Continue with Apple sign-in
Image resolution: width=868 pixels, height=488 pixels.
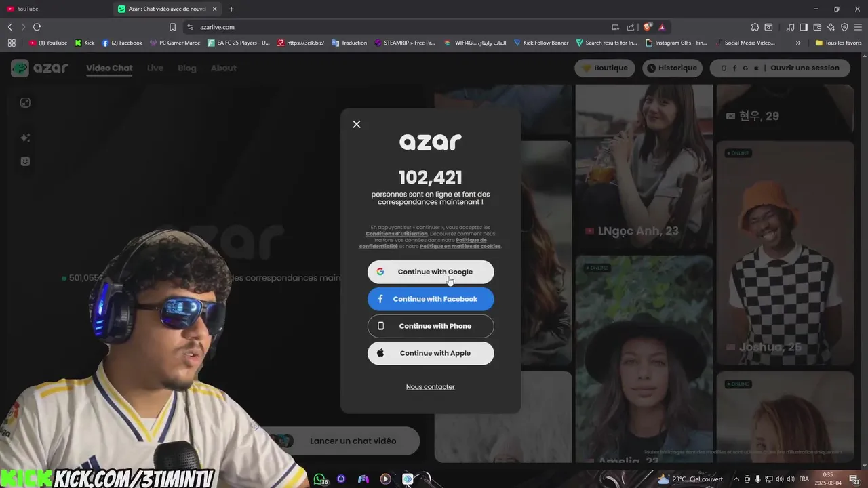431,353
